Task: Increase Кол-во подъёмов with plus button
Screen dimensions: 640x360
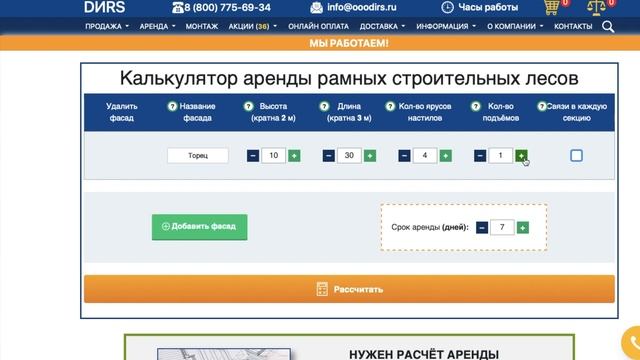Action: tap(521, 156)
